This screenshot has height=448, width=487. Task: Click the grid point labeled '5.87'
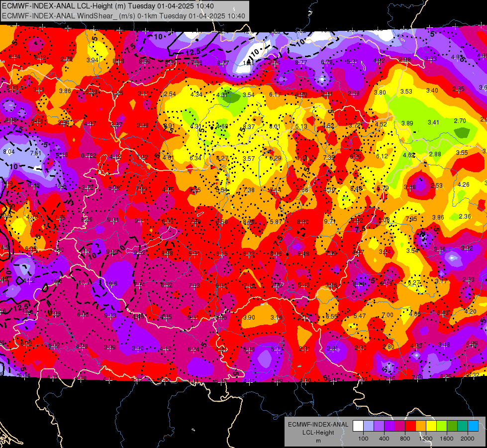click(276, 222)
